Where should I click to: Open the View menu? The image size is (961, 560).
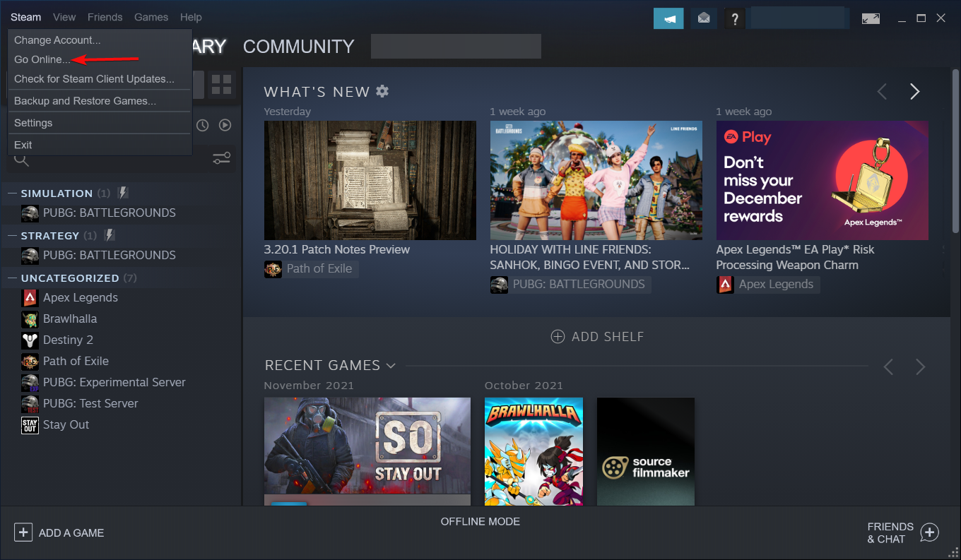click(x=64, y=17)
